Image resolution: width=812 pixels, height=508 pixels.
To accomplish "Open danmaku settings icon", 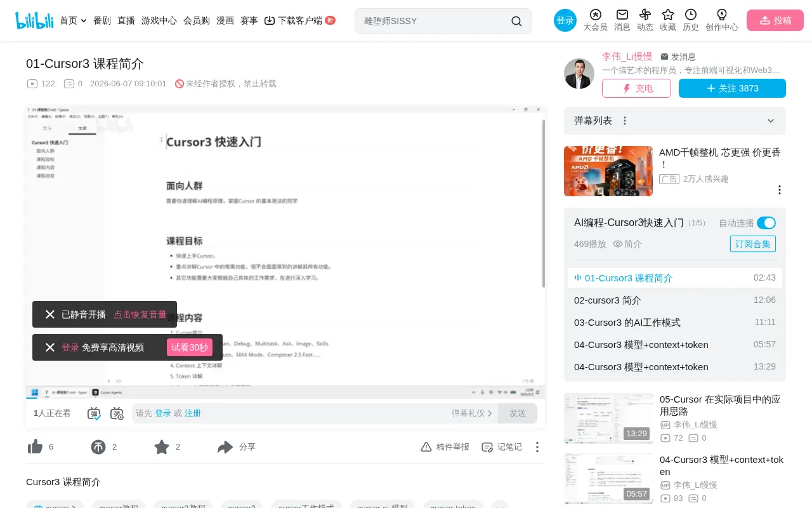I will click(x=117, y=413).
